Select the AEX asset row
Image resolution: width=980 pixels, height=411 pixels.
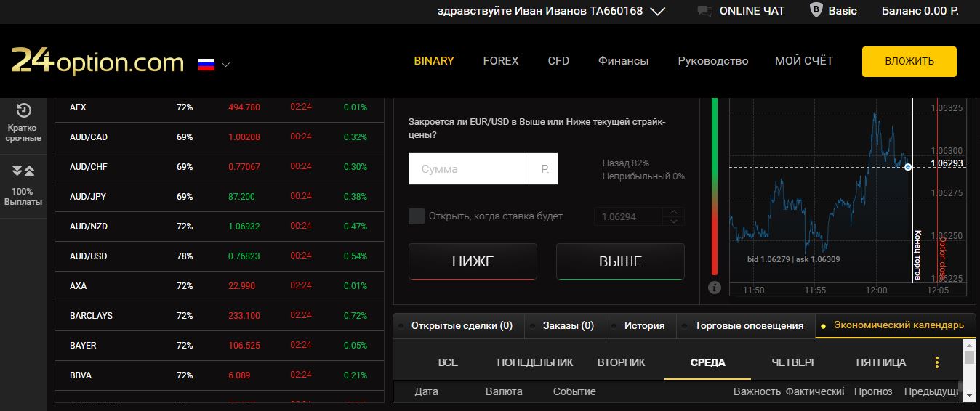[219, 107]
